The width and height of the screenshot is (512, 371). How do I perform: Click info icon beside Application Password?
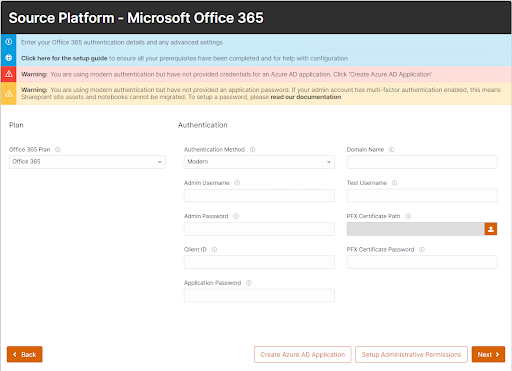(x=249, y=283)
